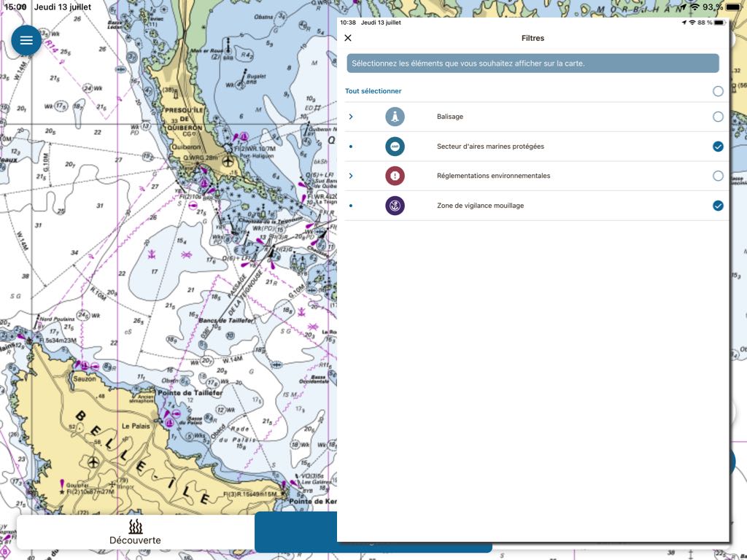Uncheck Zone de vigilance mouillage
747x560 pixels.
click(718, 206)
